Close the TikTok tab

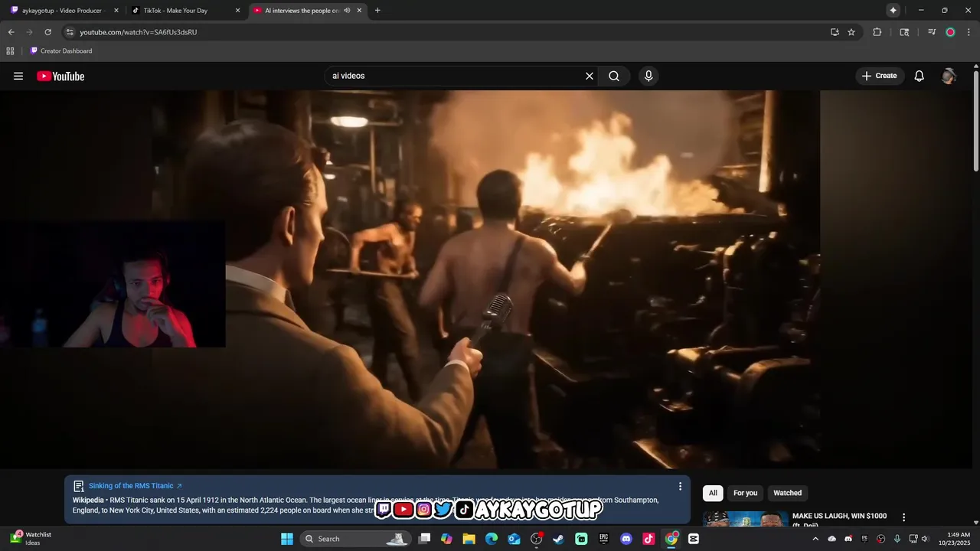point(237,11)
